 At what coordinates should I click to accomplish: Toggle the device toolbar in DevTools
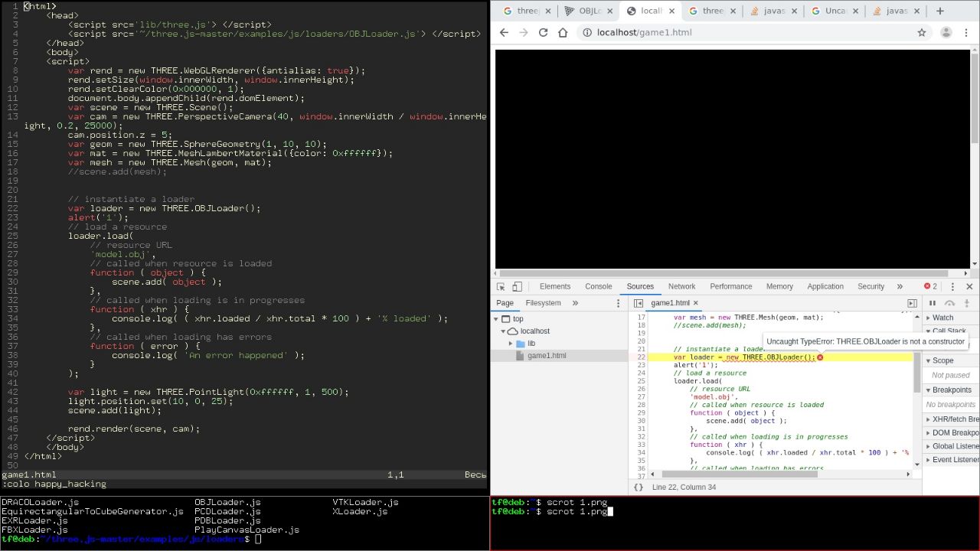(517, 287)
